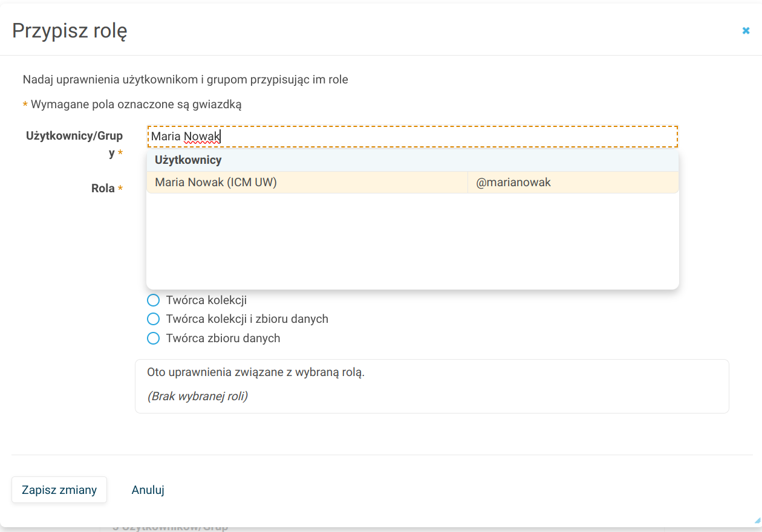Select the Maria Nowak (ICM UW) suggestion
This screenshot has width=762, height=532.
click(216, 183)
